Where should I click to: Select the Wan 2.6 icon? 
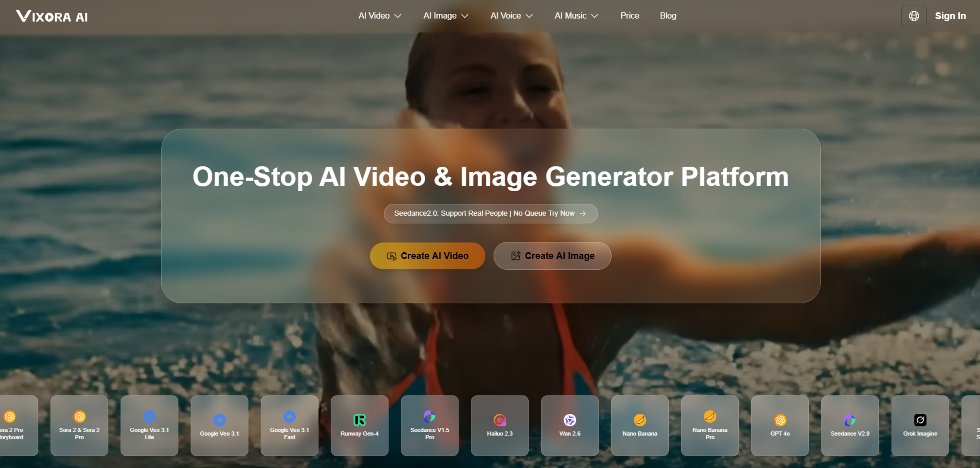pos(570,420)
